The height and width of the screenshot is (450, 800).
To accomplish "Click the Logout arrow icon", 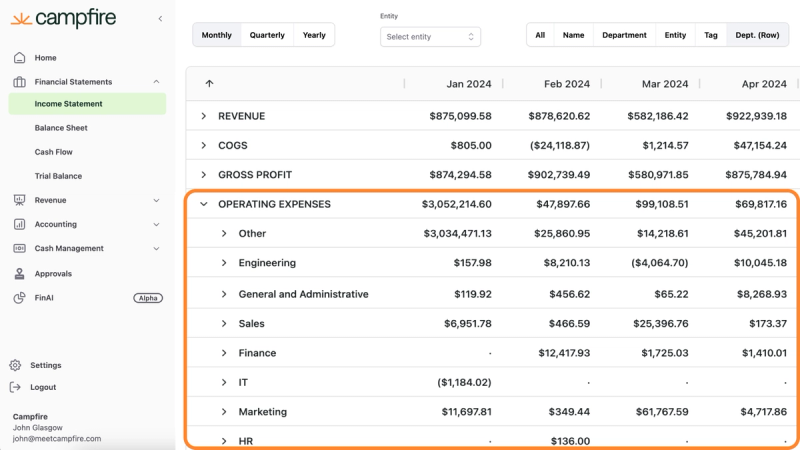I will click(x=15, y=387).
